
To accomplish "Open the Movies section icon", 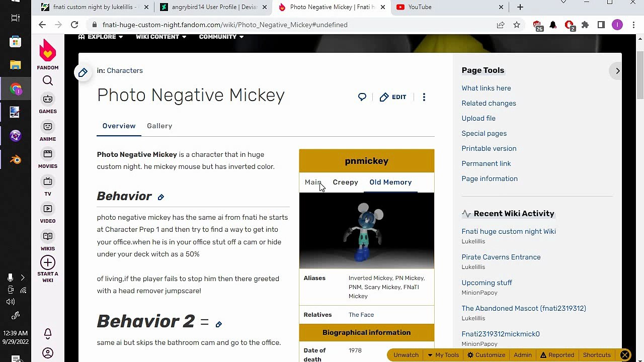I will tap(48, 154).
